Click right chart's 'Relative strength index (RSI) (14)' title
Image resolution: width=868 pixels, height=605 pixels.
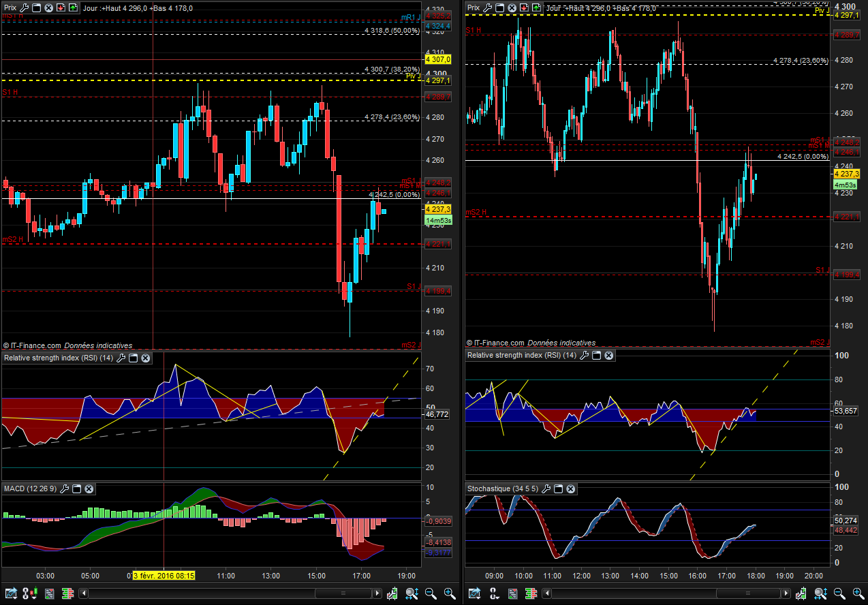point(522,355)
